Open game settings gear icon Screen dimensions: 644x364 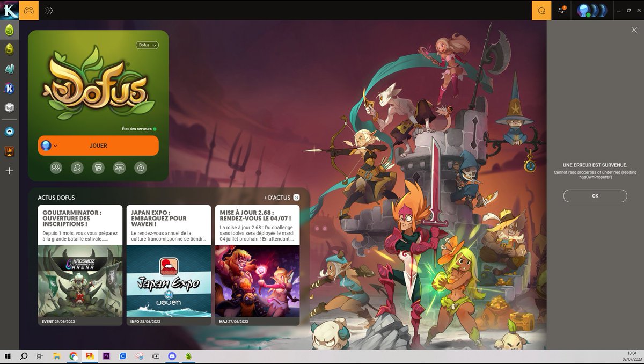[x=141, y=168]
